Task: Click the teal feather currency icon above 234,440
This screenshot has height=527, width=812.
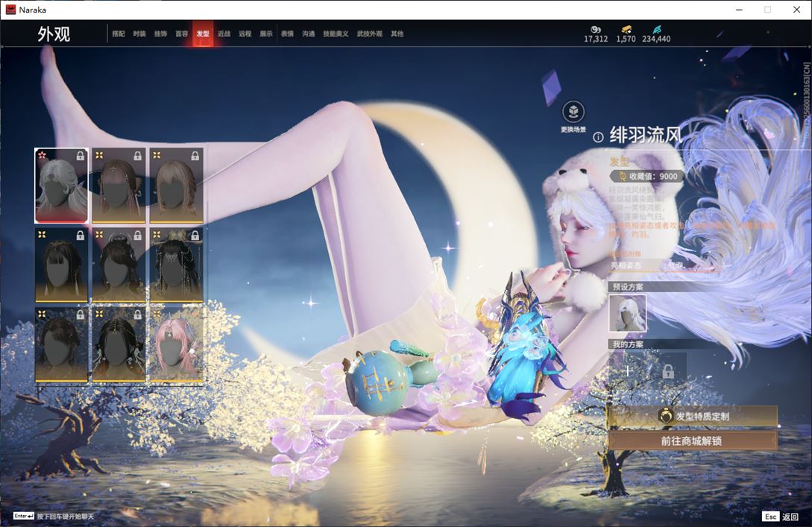Action: [x=656, y=30]
